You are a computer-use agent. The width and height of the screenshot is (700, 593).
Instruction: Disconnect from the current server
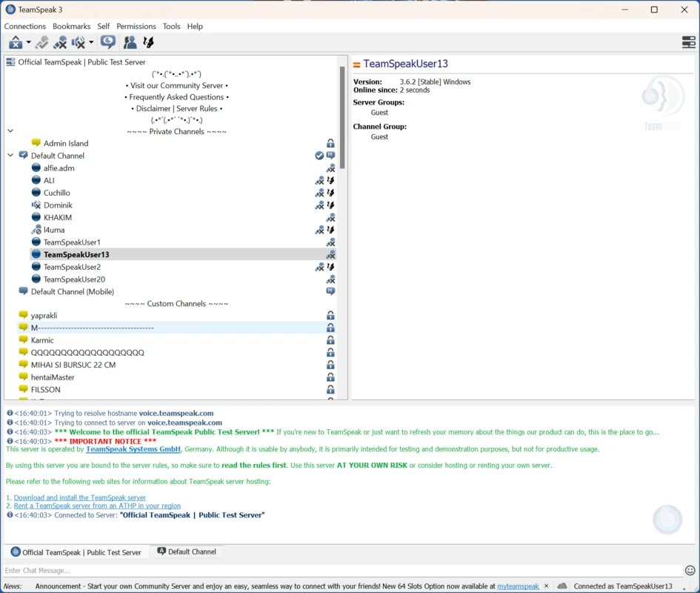pos(16,42)
